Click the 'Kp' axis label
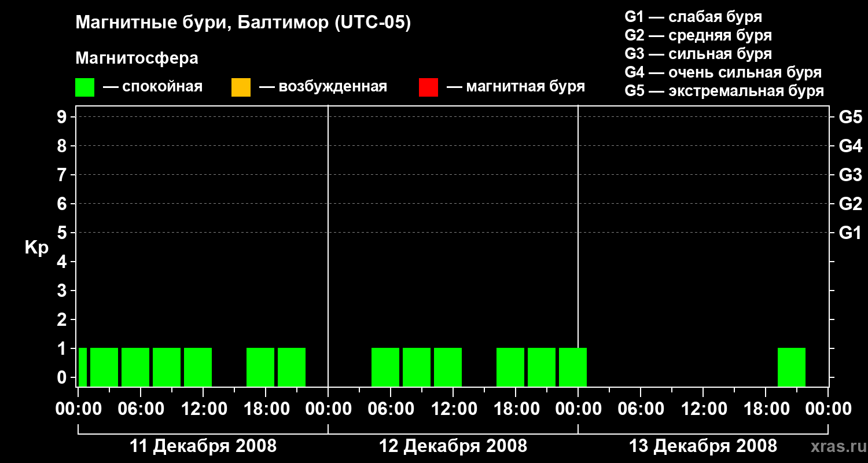 [36, 248]
